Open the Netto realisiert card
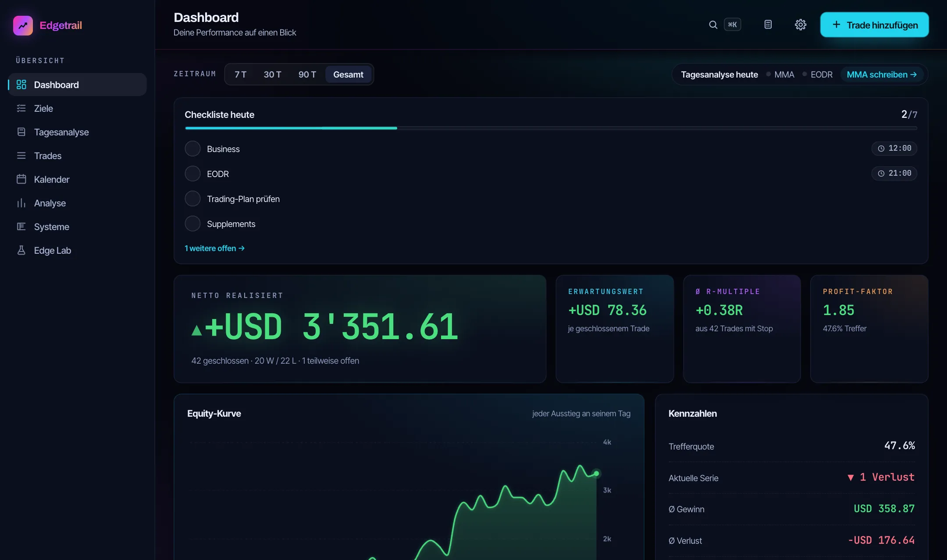 point(360,329)
